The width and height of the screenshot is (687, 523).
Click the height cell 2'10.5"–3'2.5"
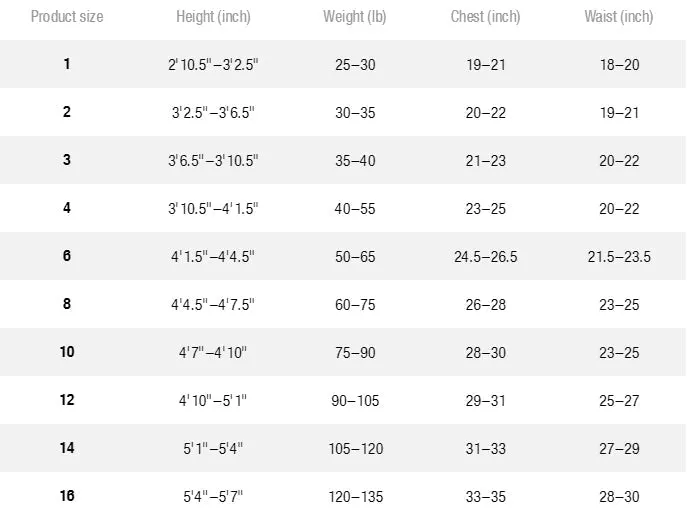click(213, 65)
